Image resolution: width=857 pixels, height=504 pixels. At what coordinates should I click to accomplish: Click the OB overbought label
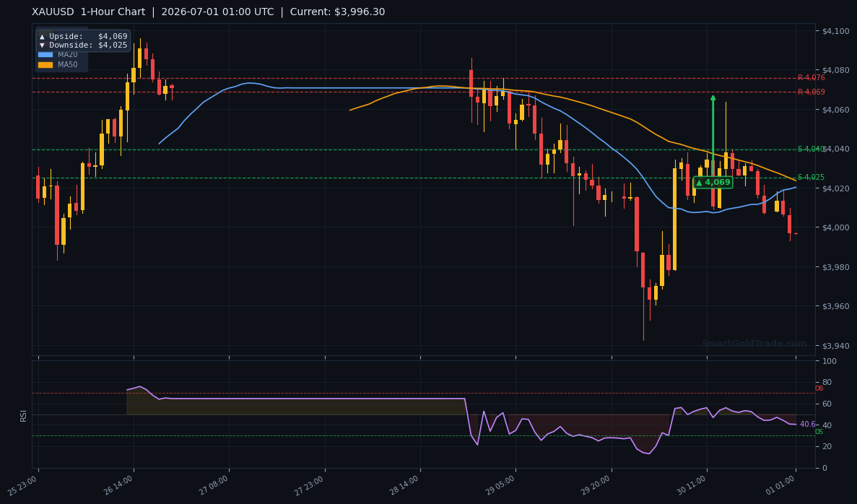coord(819,388)
